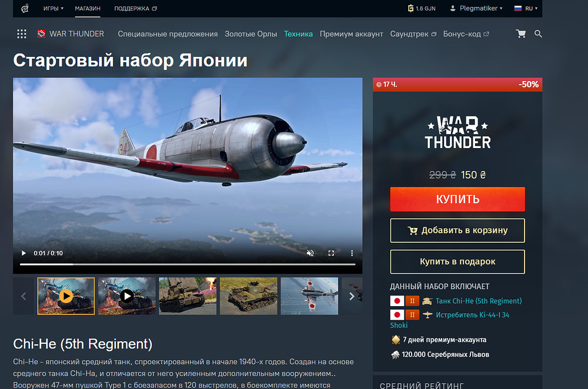Screen dimensions: 588x389
Task: Open the shopping cart icon
Action: [521, 33]
